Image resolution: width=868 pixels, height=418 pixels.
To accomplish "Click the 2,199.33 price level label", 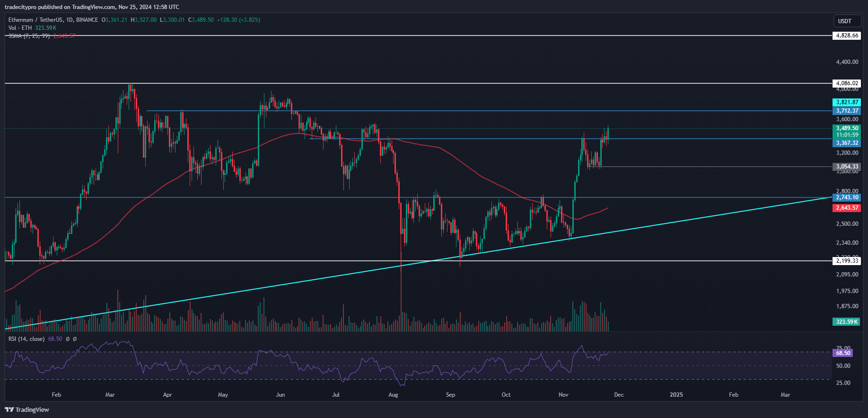I will (x=847, y=261).
